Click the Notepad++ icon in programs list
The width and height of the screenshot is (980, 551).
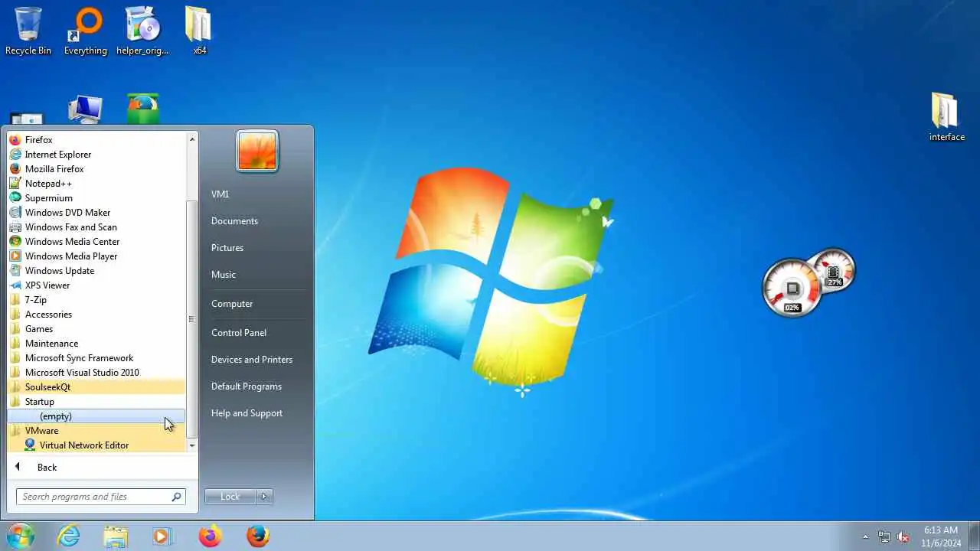coord(15,184)
